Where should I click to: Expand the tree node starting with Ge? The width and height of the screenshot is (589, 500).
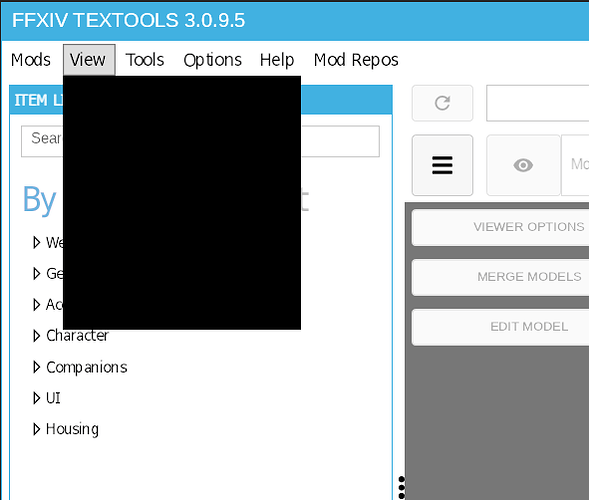coord(36,273)
